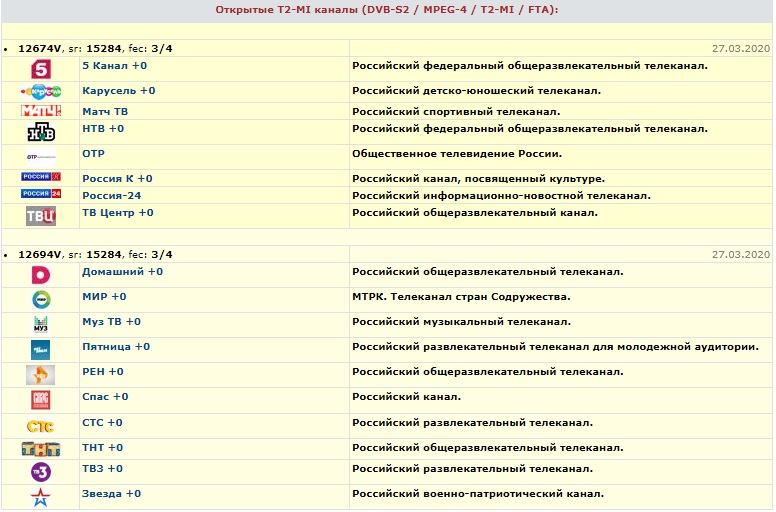
Task: Open the РЕН +0 link
Action: pos(102,372)
